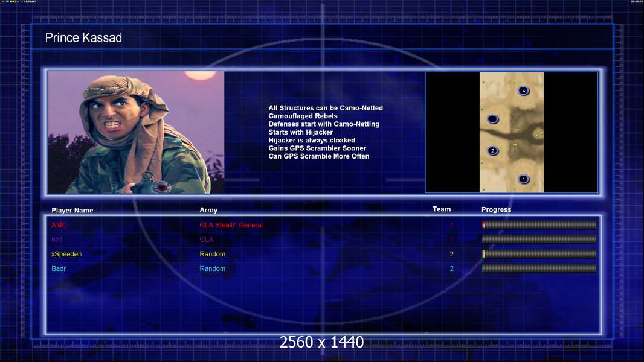Click Badr's Random army entry
Screen dimensions: 644x362
click(212, 268)
